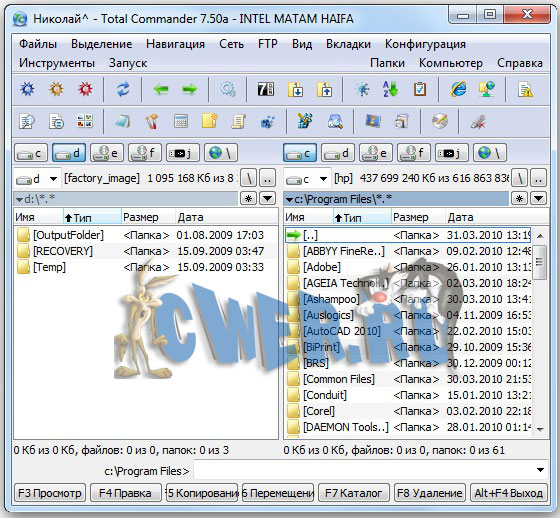The image size is (560, 518).
Task: Select drive e in right panel
Action: 376,153
